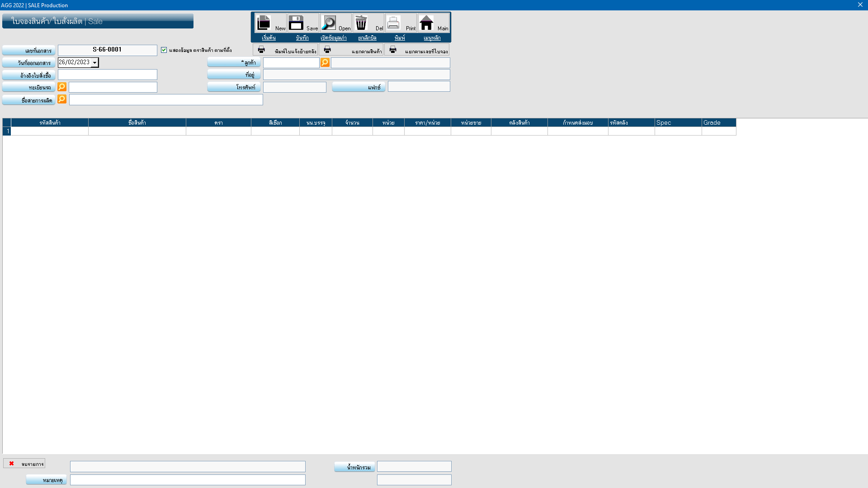868x488 pixels.
Task: Click the vehicle registration search icon
Action: click(62, 87)
